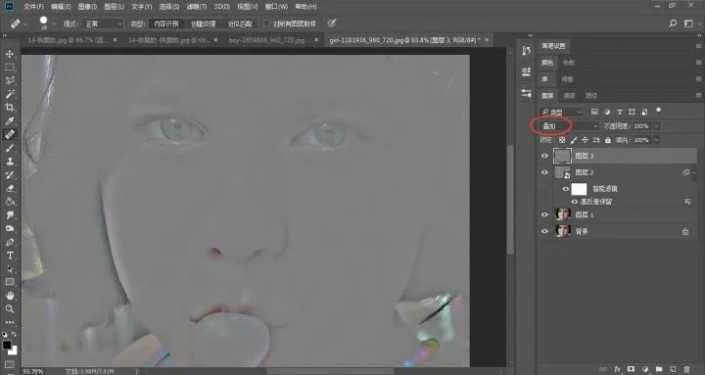Hide the smart filters mask visibility
This screenshot has height=375, width=705.
(566, 189)
